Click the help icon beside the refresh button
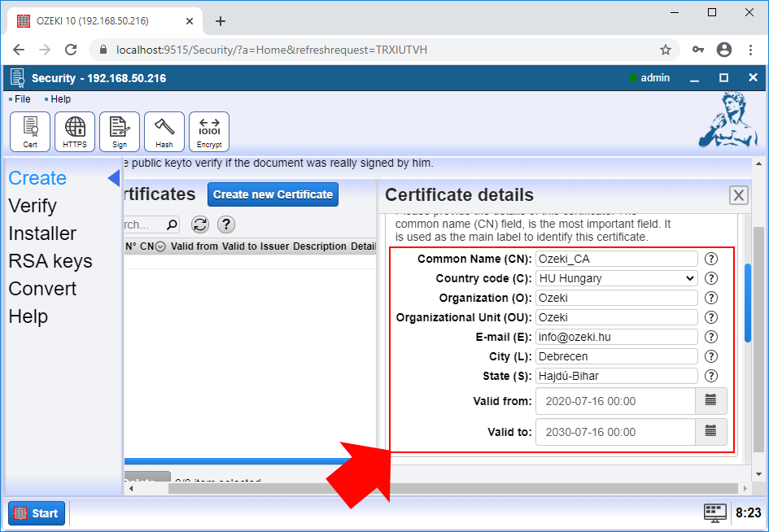Screen dimensions: 769x532 point(225,225)
